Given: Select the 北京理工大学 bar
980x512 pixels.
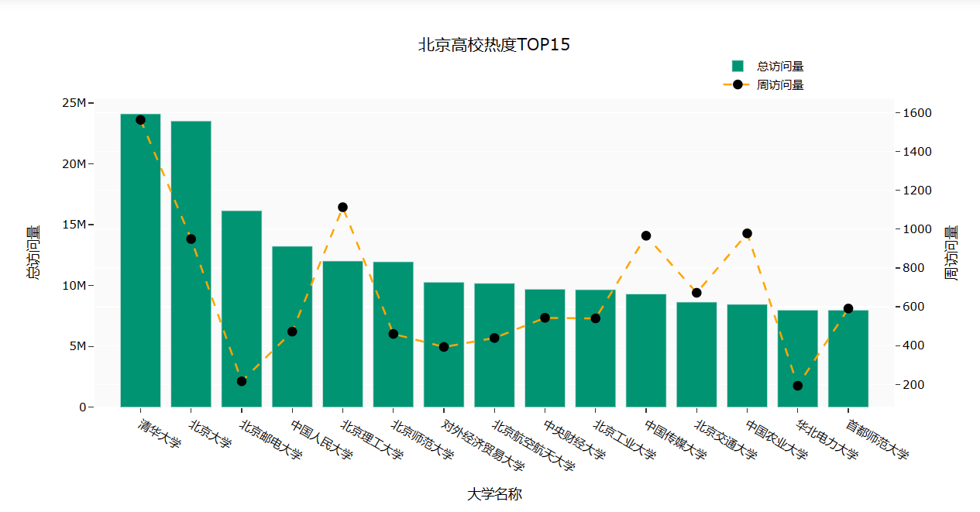Looking at the screenshot, I should (x=342, y=334).
